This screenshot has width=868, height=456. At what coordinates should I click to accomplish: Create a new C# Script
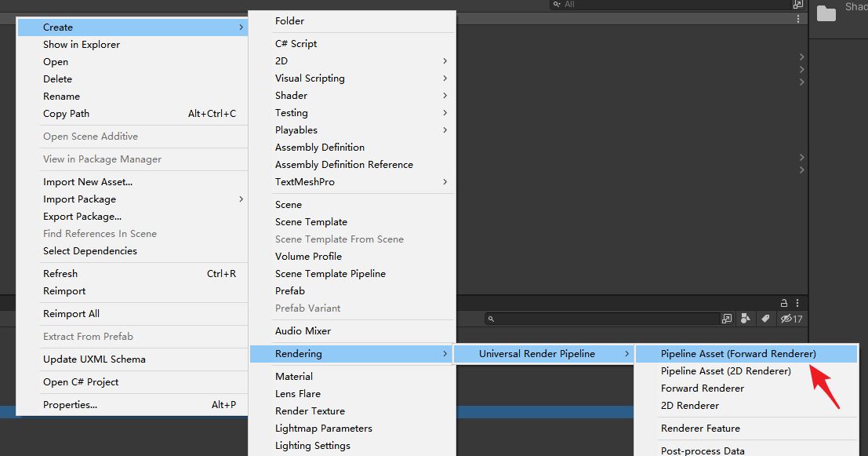352,44
